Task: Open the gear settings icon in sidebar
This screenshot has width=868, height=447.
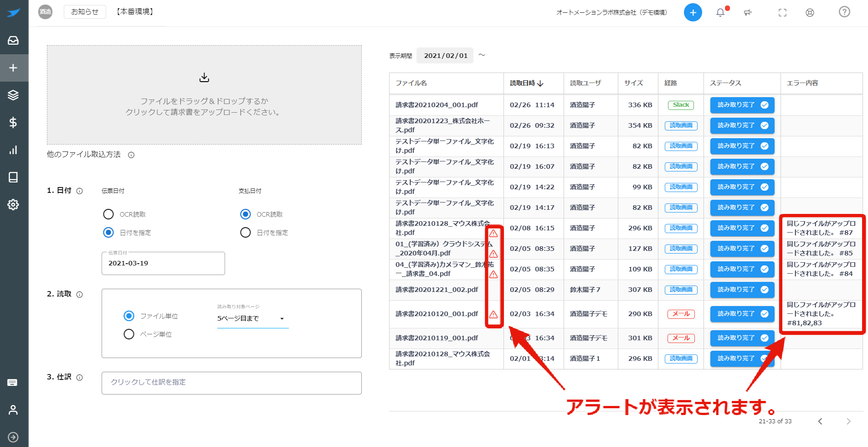Action: (13, 205)
